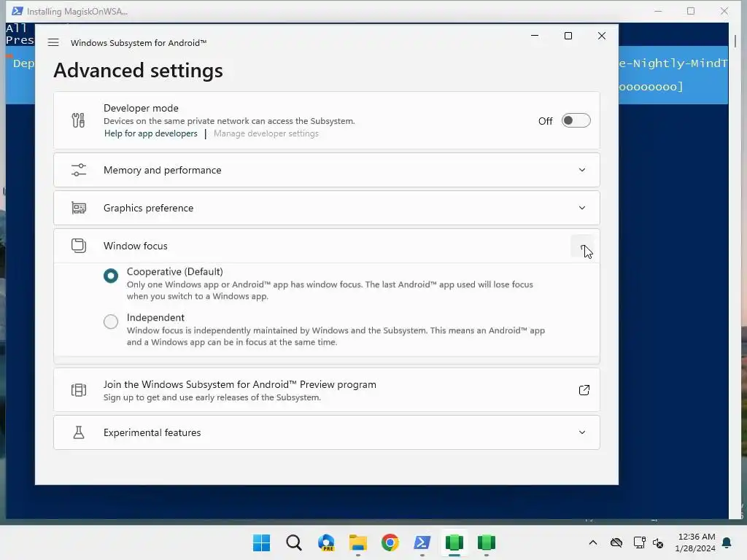Open the network tray icon

(x=639, y=542)
